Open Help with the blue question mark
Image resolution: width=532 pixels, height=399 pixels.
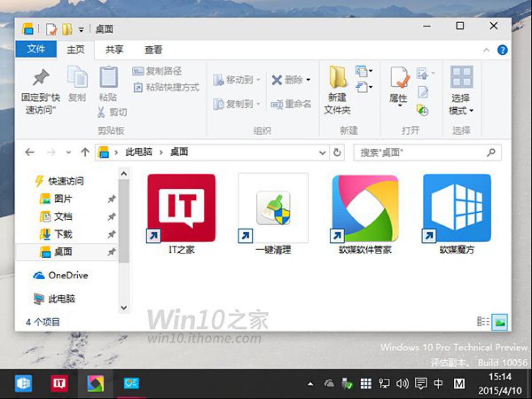click(502, 50)
